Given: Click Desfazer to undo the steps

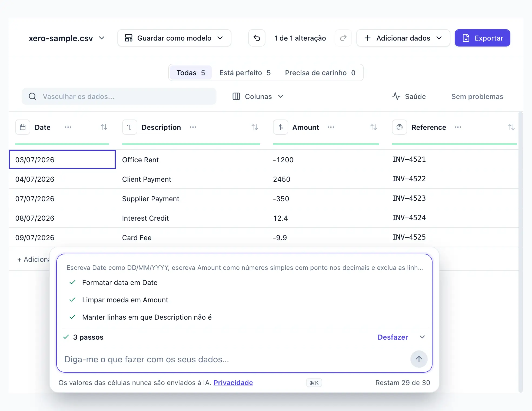Looking at the screenshot, I should click(393, 337).
